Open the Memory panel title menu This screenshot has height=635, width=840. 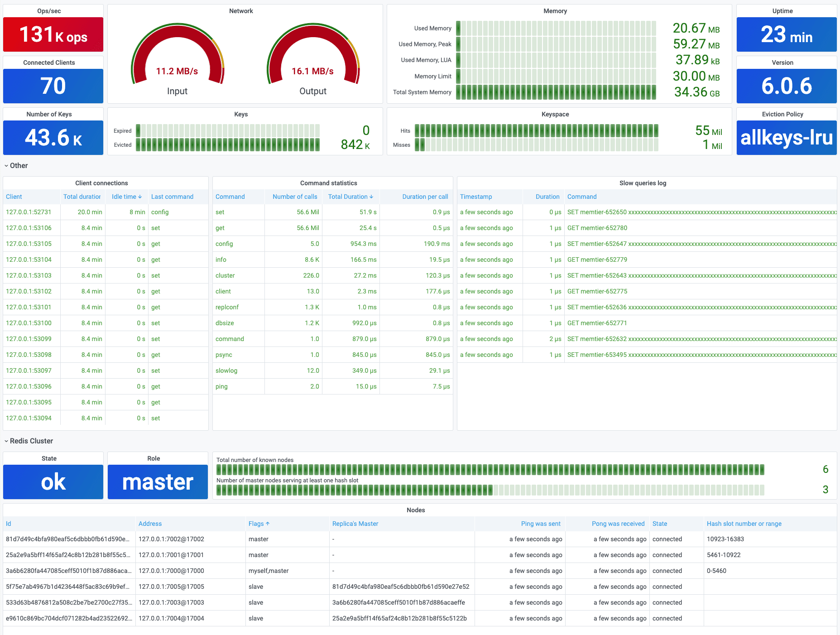tap(555, 11)
